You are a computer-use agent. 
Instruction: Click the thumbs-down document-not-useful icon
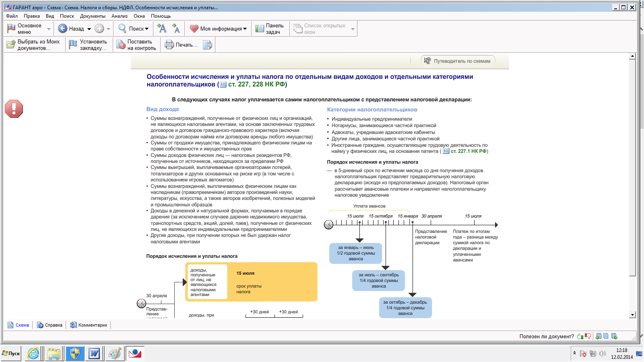pyautogui.click(x=588, y=336)
